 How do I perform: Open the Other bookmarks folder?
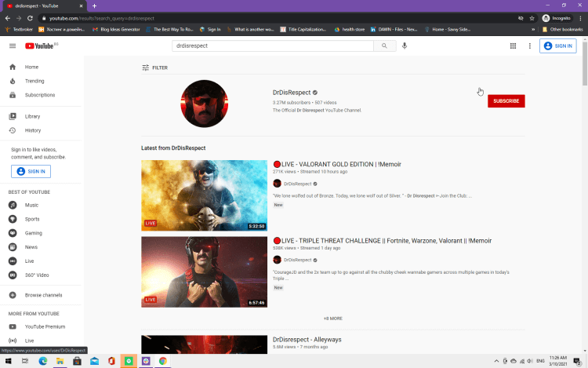[x=563, y=29]
